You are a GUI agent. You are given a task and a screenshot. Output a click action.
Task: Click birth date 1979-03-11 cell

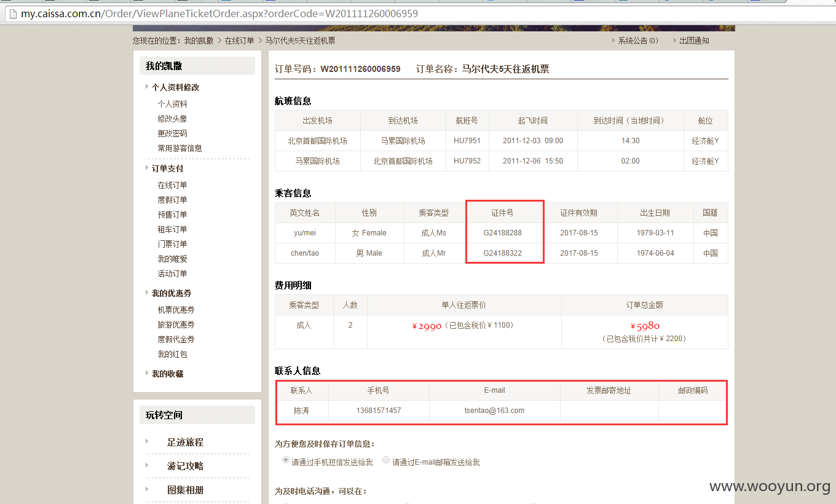point(655,233)
